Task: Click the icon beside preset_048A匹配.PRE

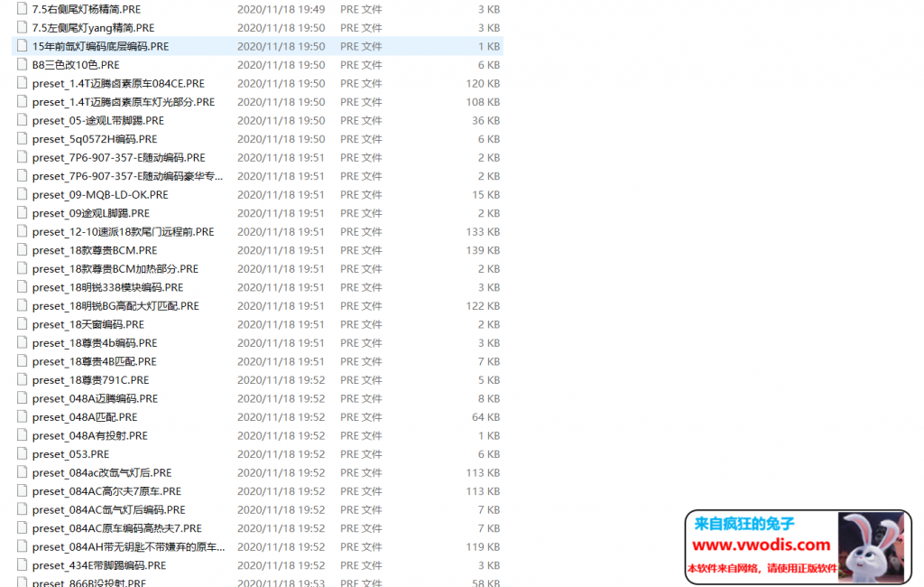Action: click(x=22, y=417)
